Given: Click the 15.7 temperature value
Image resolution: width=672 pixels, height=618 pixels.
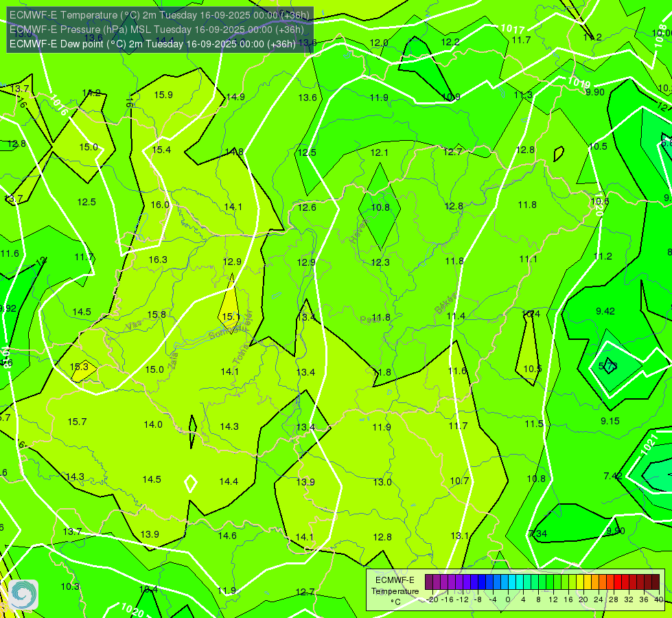Looking at the screenshot, I should [x=77, y=422].
